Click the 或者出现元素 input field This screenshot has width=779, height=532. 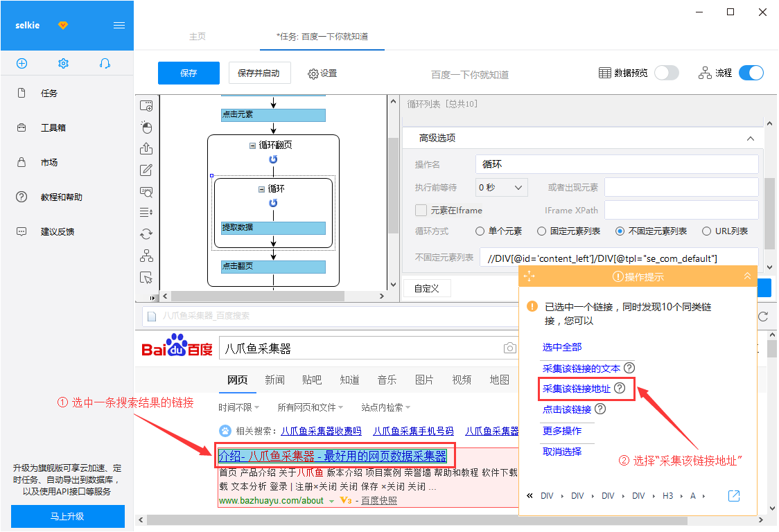tap(681, 188)
